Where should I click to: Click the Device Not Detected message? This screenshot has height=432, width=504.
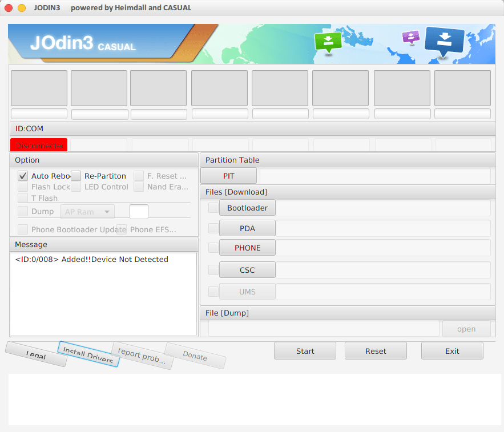click(92, 259)
